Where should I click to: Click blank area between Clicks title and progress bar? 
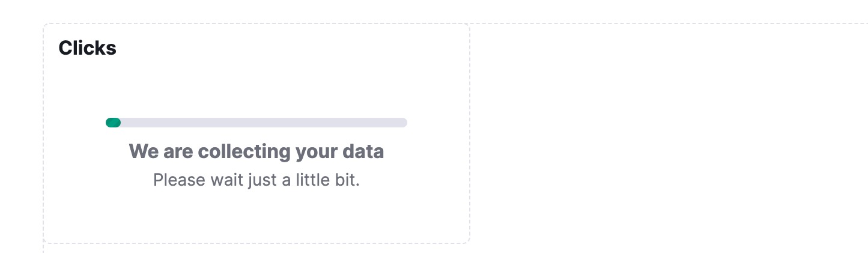[x=256, y=87]
